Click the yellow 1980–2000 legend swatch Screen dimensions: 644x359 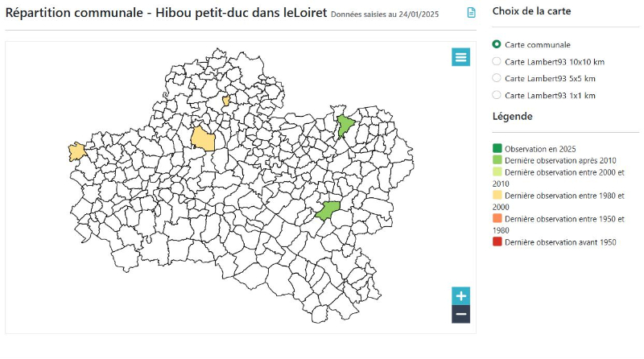[x=497, y=195]
